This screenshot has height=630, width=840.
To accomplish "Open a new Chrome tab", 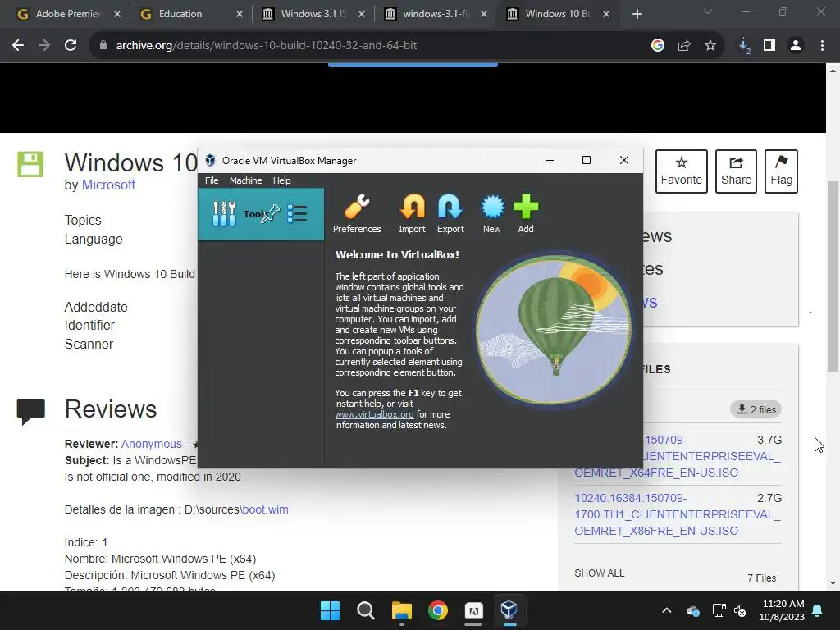I will click(637, 14).
